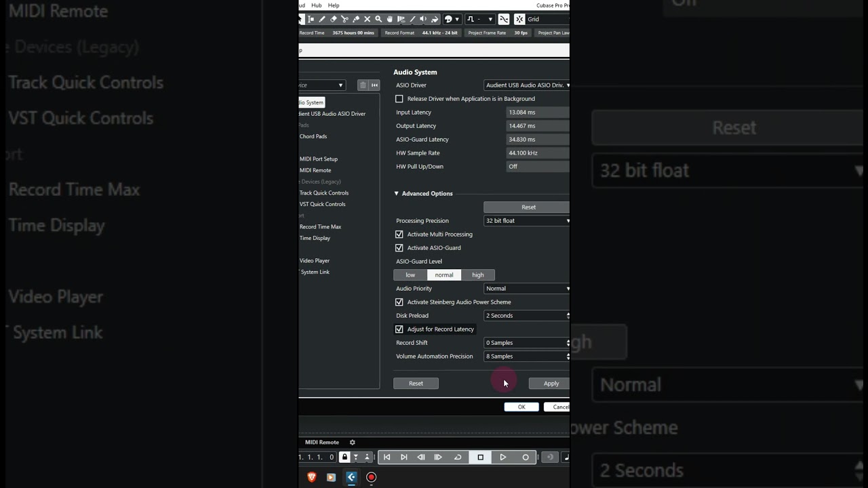Select Audient USB Audio ASIO Driver entry
868x488 pixels.
click(333, 114)
